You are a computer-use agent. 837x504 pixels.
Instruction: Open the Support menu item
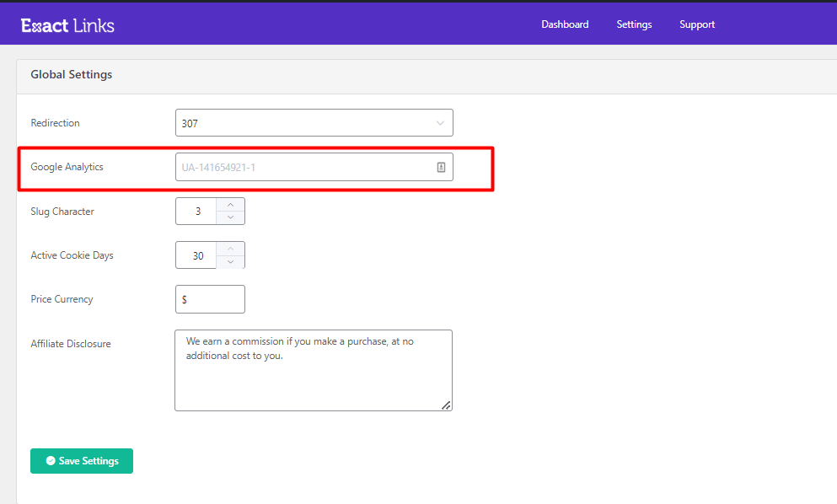696,24
